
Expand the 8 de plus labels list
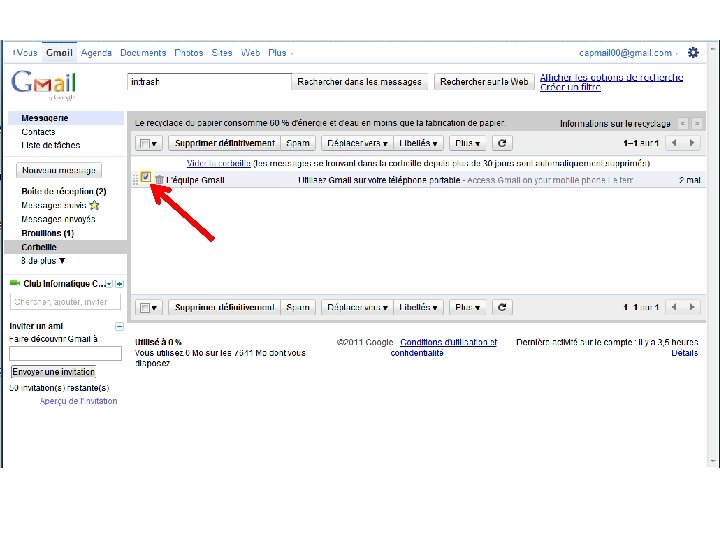pyautogui.click(x=43, y=261)
